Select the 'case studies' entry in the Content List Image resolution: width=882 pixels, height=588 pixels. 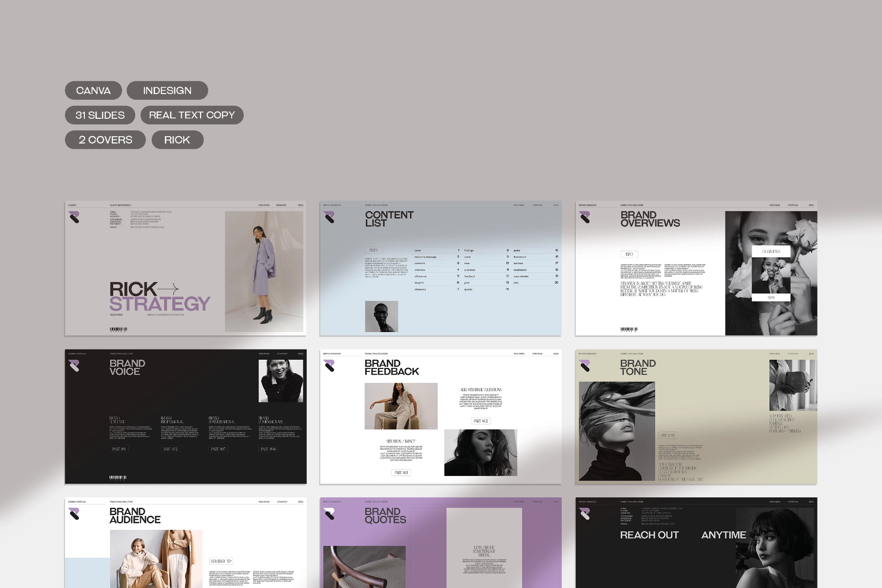(520, 276)
